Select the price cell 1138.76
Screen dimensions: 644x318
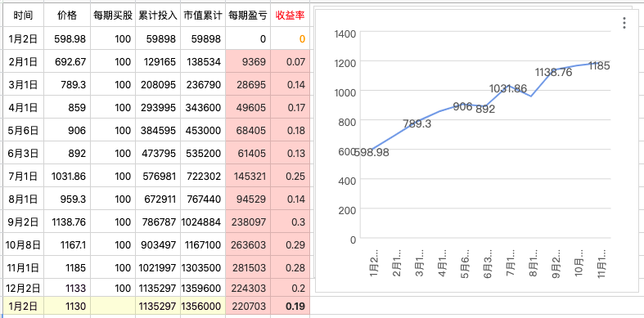pos(67,222)
